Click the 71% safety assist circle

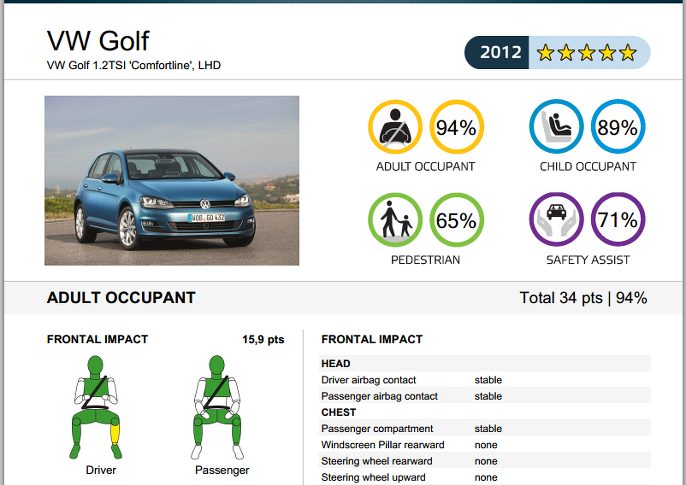pyautogui.click(x=618, y=220)
